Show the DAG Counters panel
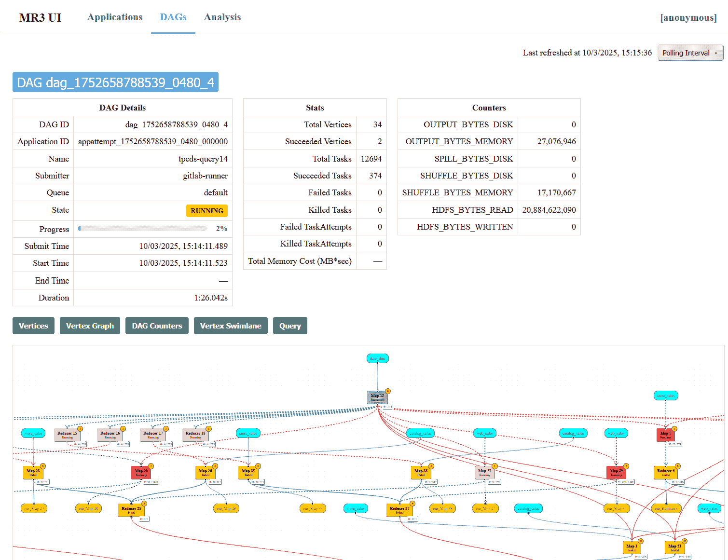Viewport: 728px width, 560px height. pos(157,326)
